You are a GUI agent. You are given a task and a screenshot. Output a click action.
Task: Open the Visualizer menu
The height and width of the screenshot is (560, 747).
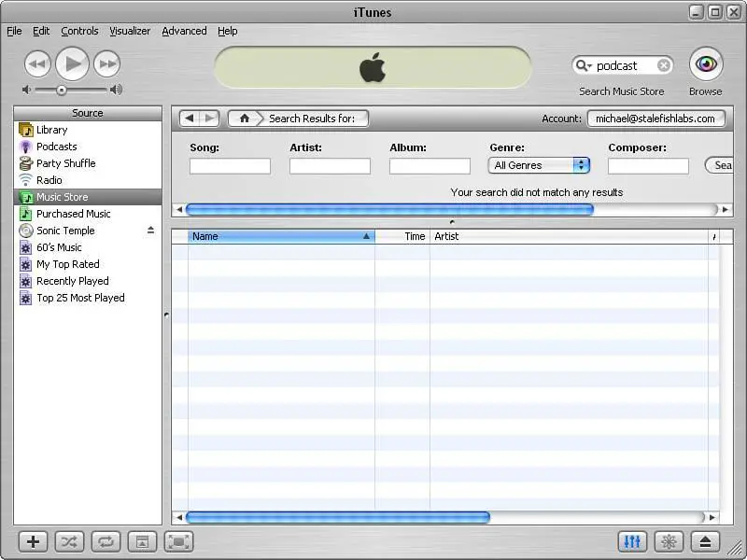pyautogui.click(x=130, y=31)
